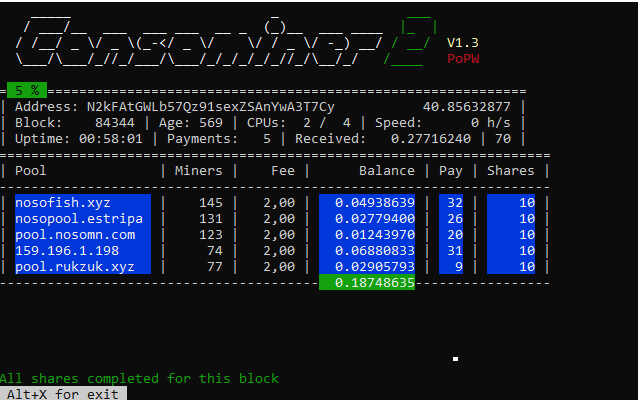Viewport: 638px width, 400px height.
Task: Click the Age value 569
Action: pos(211,123)
